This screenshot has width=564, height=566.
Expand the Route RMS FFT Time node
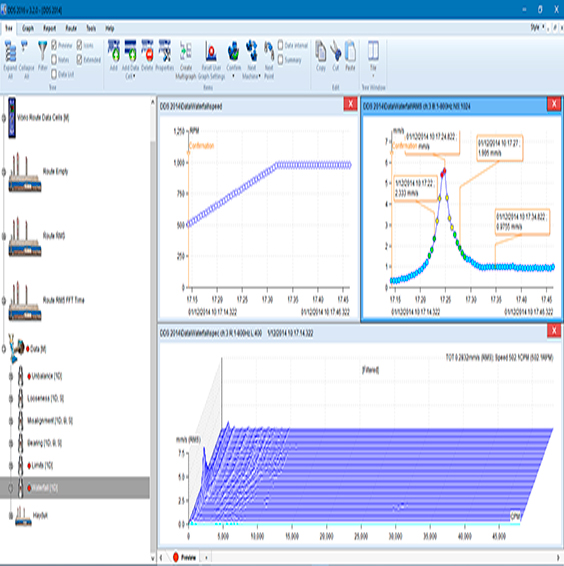4,300
